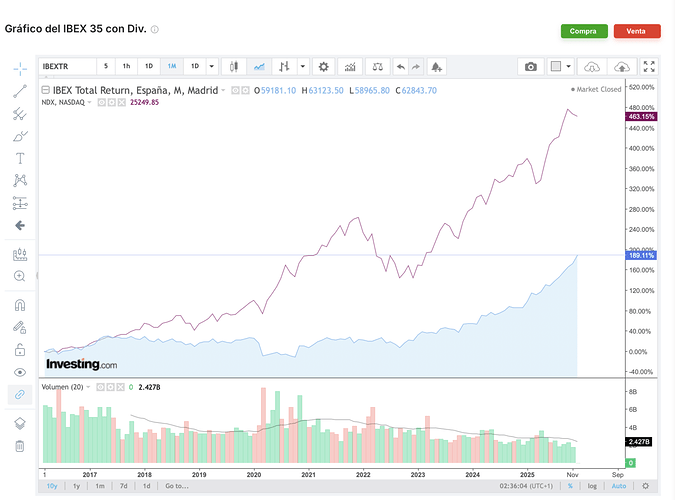This screenshot has height=500, width=675.
Task: Select the 1D interval right of 1M
Action: pyautogui.click(x=195, y=66)
